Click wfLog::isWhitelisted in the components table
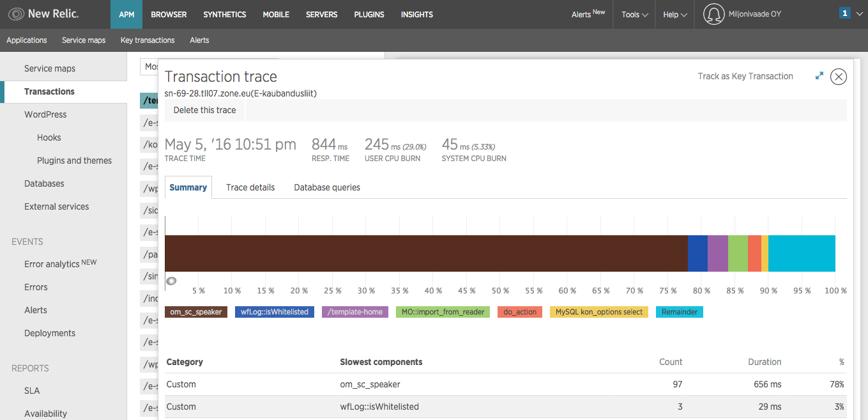The height and width of the screenshot is (420, 868). 379,407
